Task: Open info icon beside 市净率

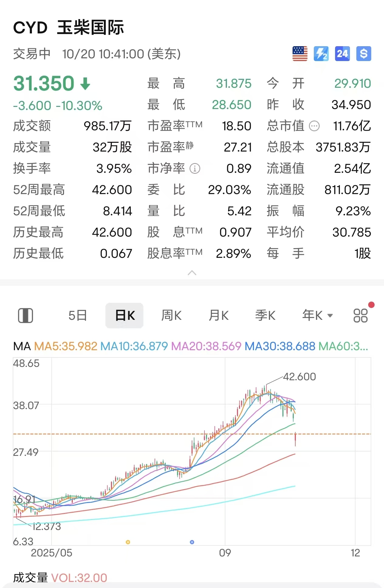Action: click(x=195, y=168)
